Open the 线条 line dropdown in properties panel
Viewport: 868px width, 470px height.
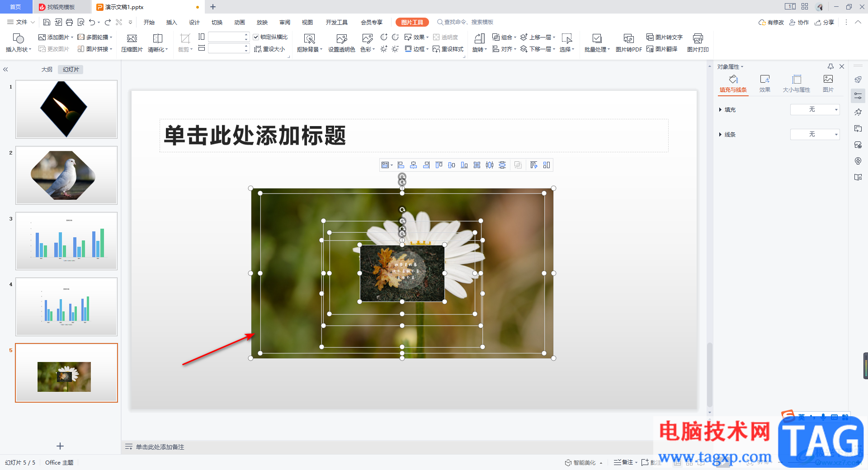815,134
